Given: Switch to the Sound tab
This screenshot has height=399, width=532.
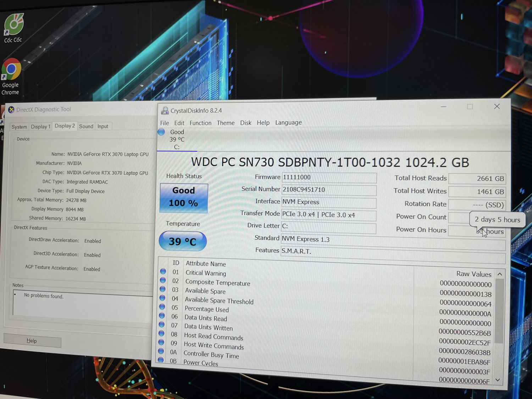Looking at the screenshot, I should [x=86, y=126].
